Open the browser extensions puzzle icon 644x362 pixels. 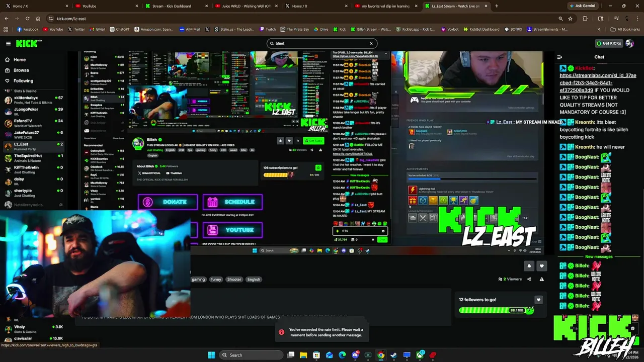pos(585,19)
